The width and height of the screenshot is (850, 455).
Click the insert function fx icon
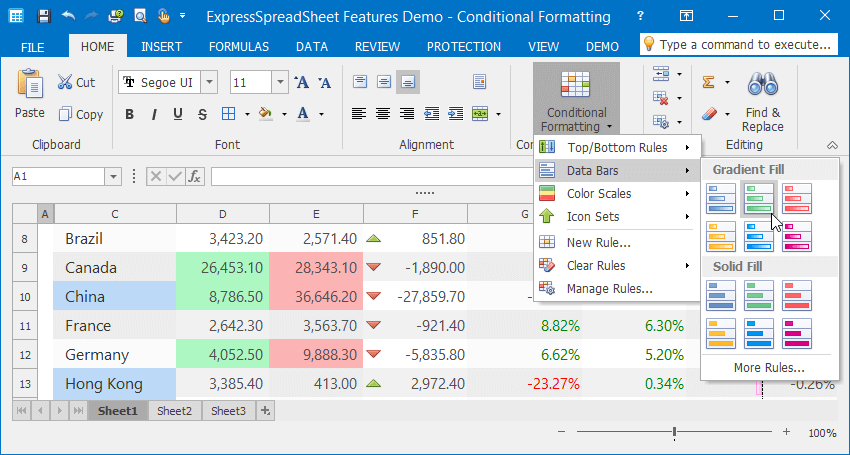pyautogui.click(x=194, y=176)
